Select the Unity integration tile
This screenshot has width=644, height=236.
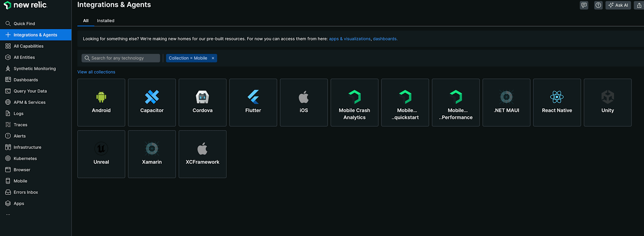(x=608, y=103)
